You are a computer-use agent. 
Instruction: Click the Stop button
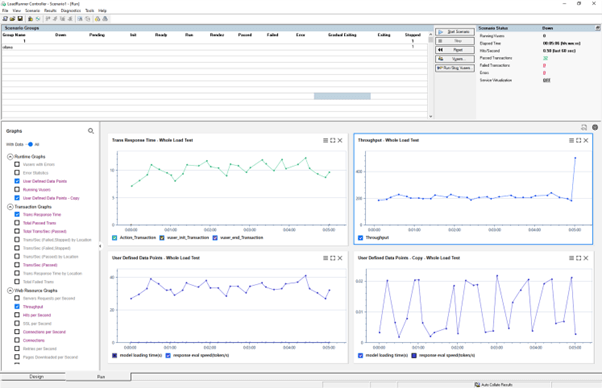coord(455,41)
